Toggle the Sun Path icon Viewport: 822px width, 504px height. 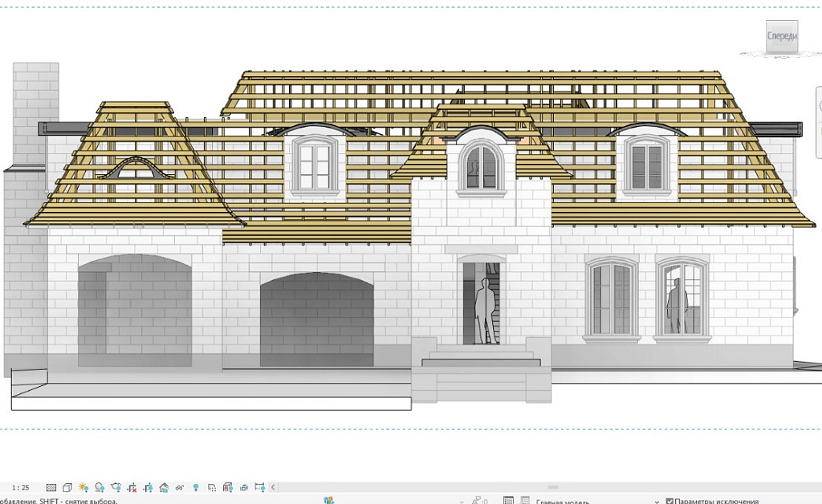click(x=83, y=488)
